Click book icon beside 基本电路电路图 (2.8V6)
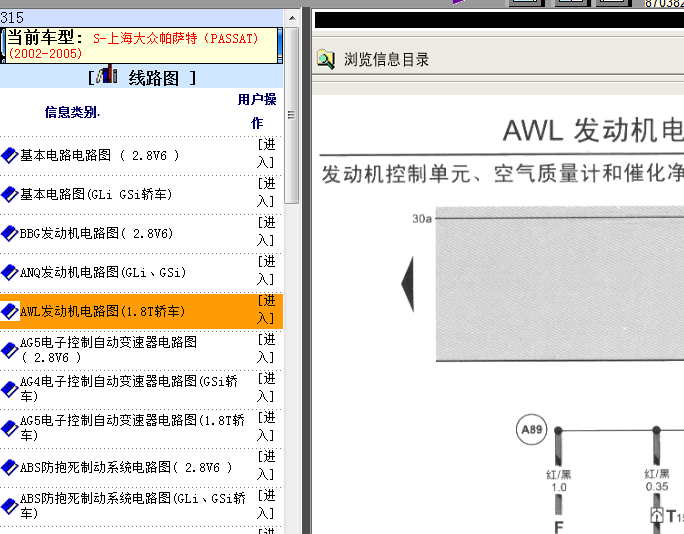 (10, 155)
